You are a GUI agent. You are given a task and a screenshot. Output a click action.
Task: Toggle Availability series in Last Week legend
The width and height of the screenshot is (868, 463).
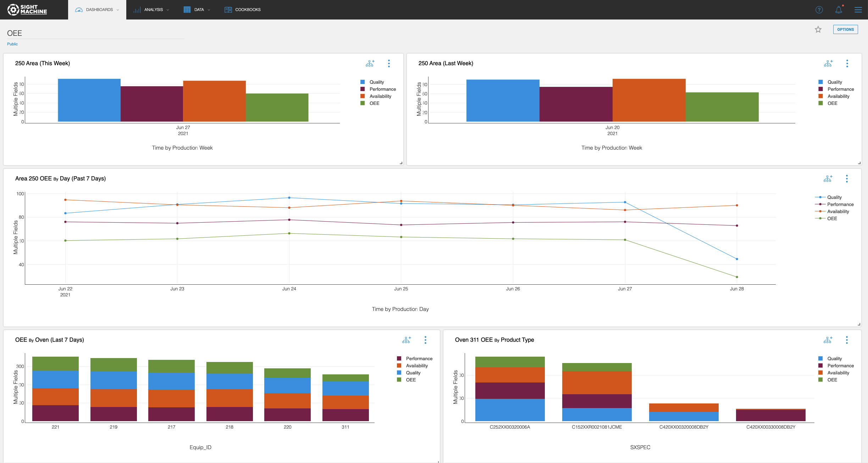pyautogui.click(x=834, y=96)
